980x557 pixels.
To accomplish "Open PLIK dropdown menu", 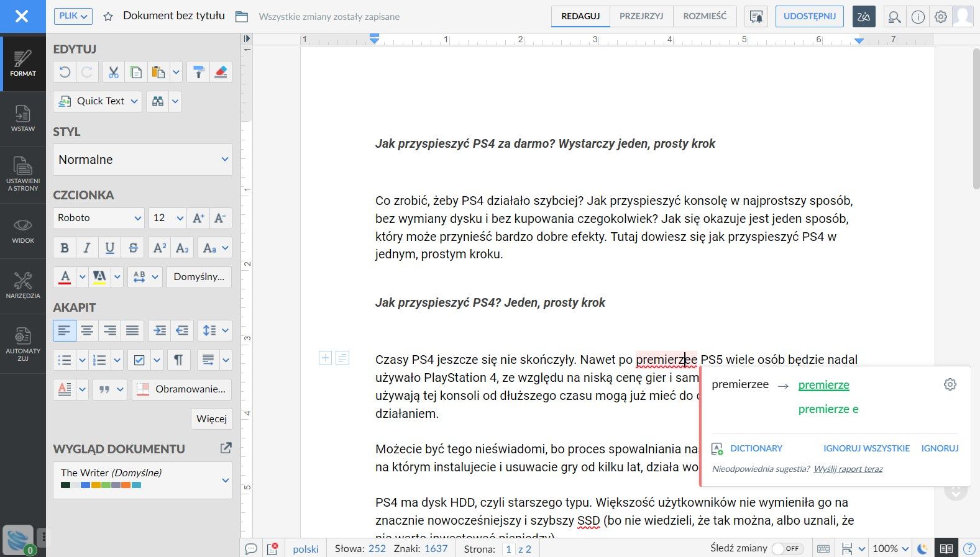I will point(73,16).
